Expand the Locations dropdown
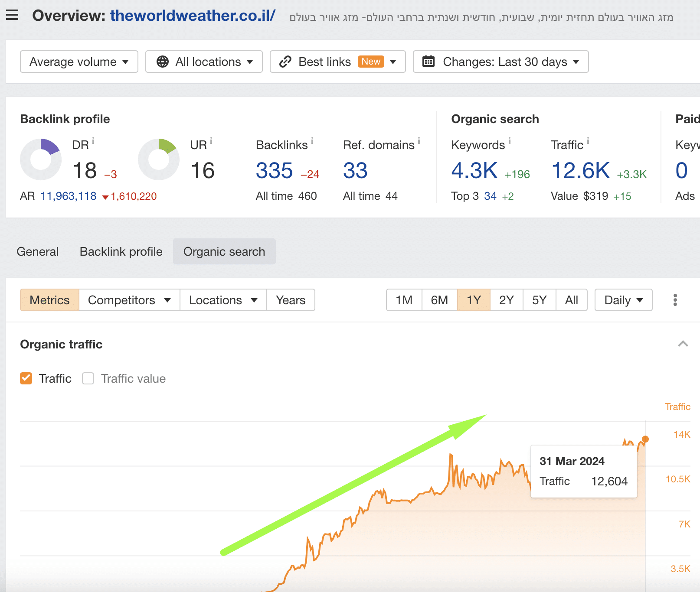The height and width of the screenshot is (592, 700). click(x=223, y=300)
